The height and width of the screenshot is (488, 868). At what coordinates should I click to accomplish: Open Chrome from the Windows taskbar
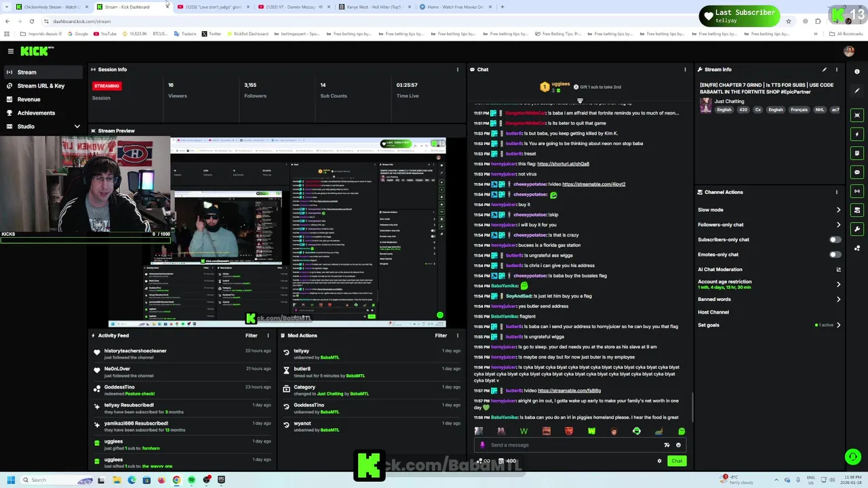(176, 480)
